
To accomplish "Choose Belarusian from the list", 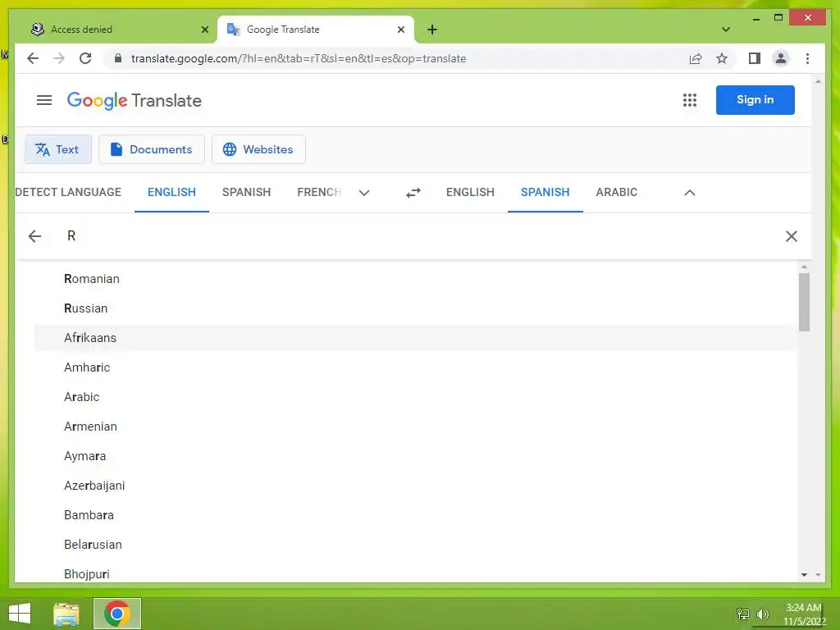I will pos(416,545).
